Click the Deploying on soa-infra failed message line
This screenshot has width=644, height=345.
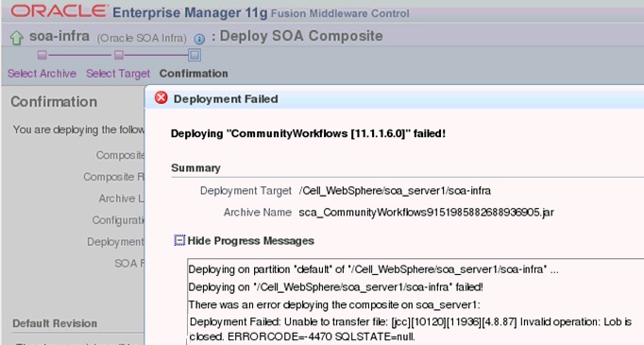click(x=335, y=287)
